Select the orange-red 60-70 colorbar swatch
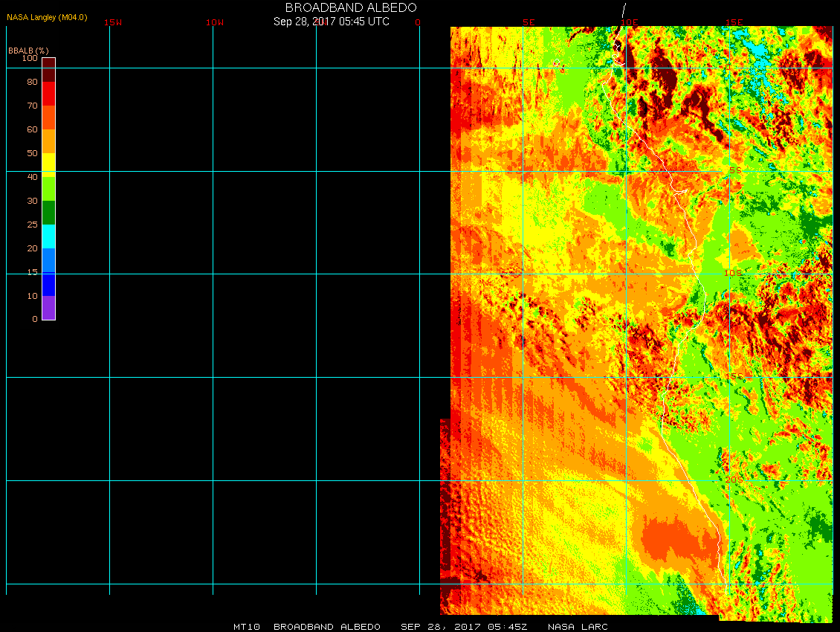840x632 pixels. [x=49, y=117]
